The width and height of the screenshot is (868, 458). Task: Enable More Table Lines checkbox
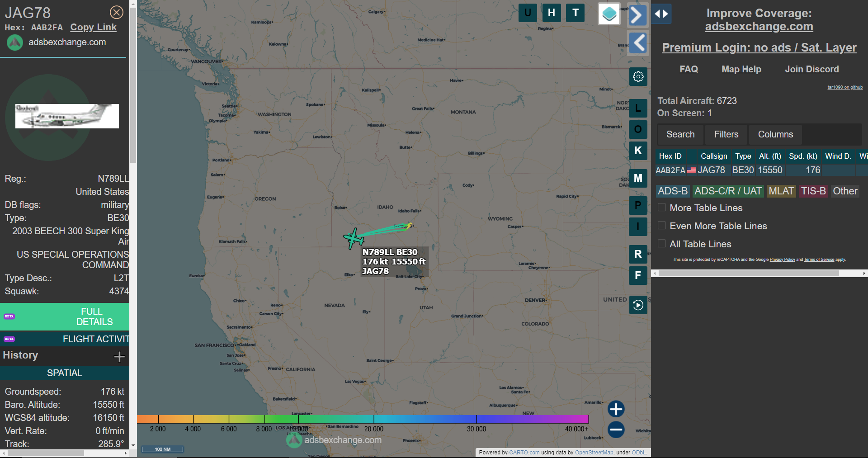pyautogui.click(x=662, y=208)
